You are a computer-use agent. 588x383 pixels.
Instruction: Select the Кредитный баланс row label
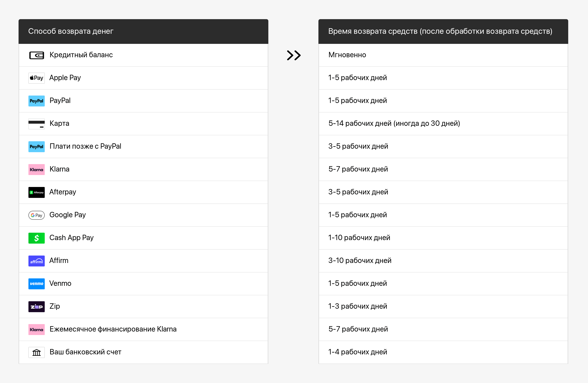81,55
